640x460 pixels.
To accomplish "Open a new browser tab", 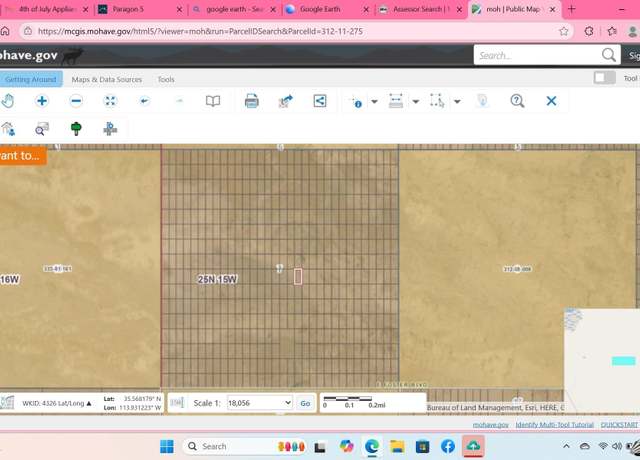I will (x=571, y=9).
